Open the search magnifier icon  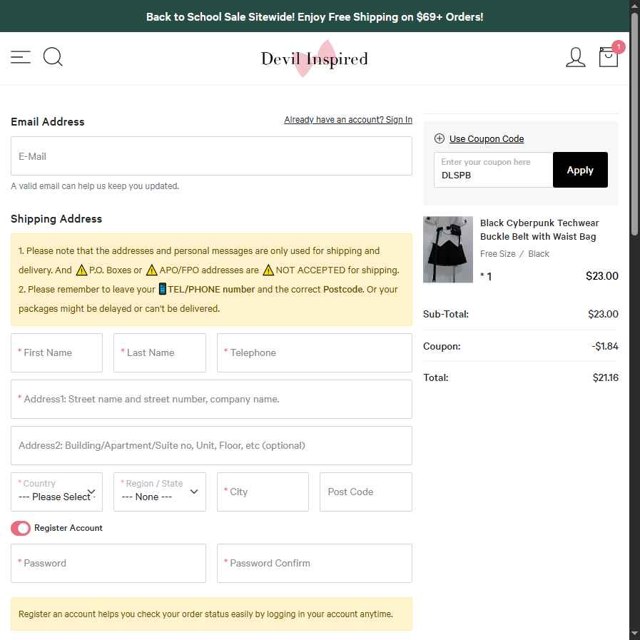[53, 57]
